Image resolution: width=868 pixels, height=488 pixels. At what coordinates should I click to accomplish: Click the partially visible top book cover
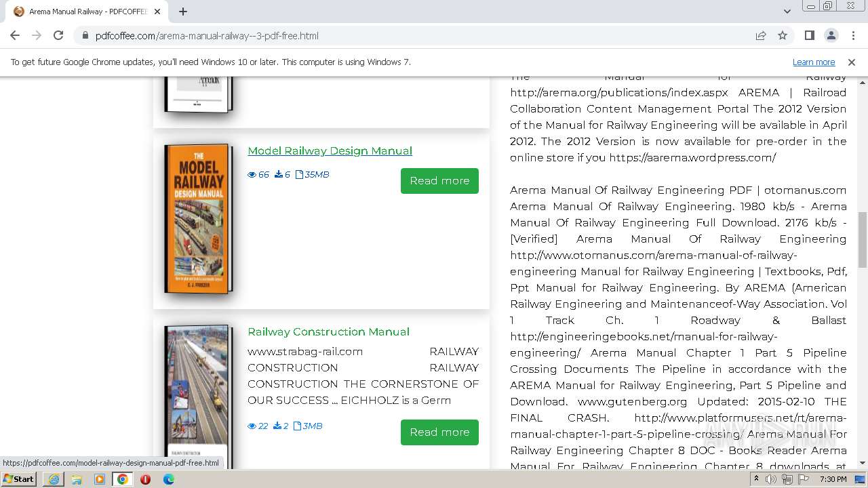tap(198, 94)
